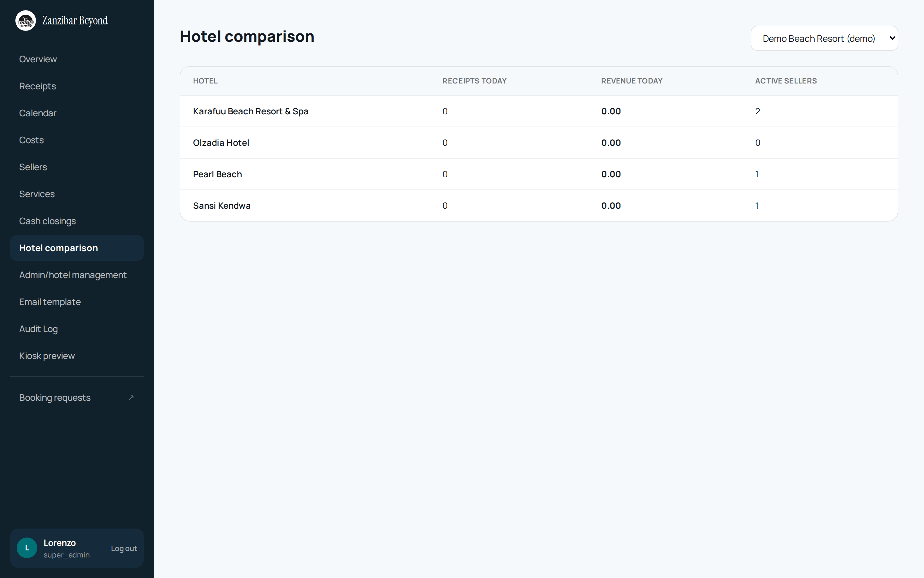Open the Costs section
924x578 pixels.
click(x=77, y=140)
